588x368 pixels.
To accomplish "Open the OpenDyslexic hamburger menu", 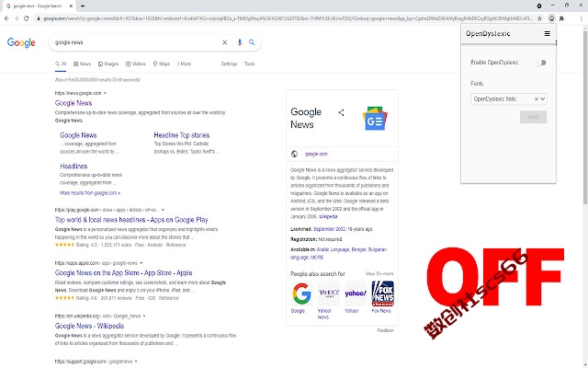I will click(x=548, y=33).
